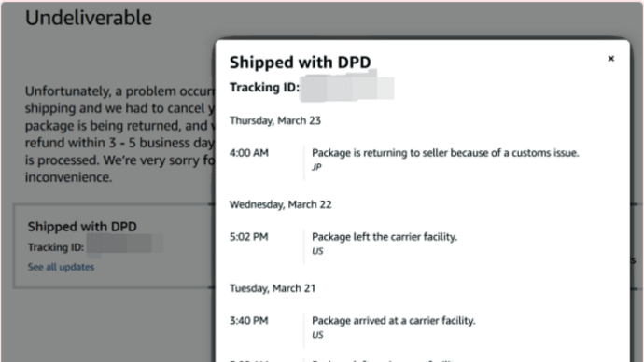
Task: Click the 4:00 AM timestamp
Action: point(249,153)
